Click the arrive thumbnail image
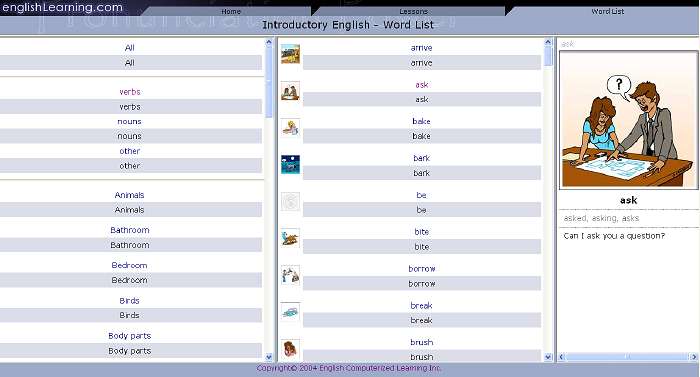 [290, 54]
